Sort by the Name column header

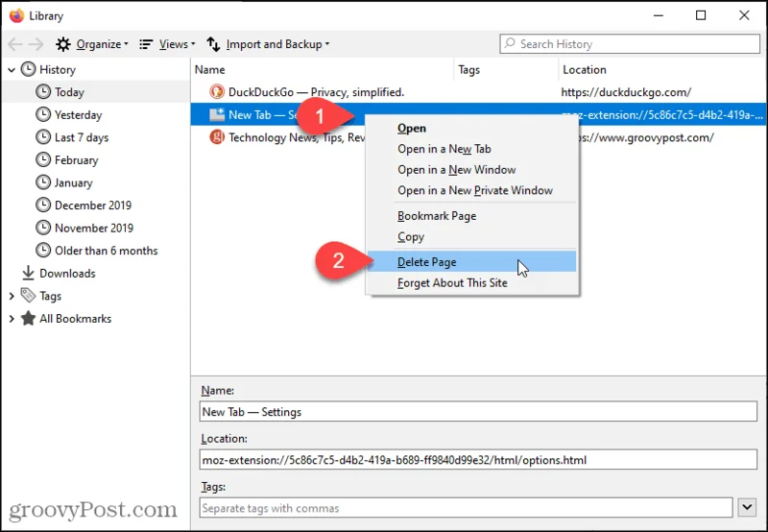pyautogui.click(x=323, y=69)
